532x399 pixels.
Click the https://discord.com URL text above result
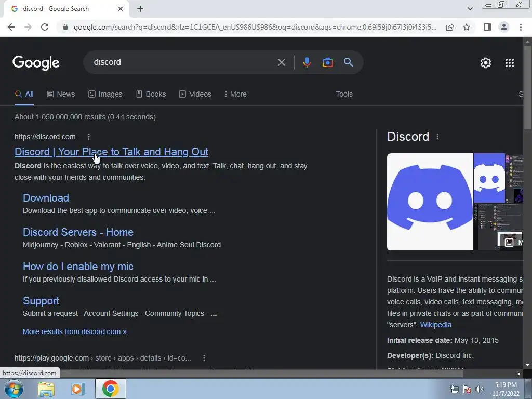45,137
